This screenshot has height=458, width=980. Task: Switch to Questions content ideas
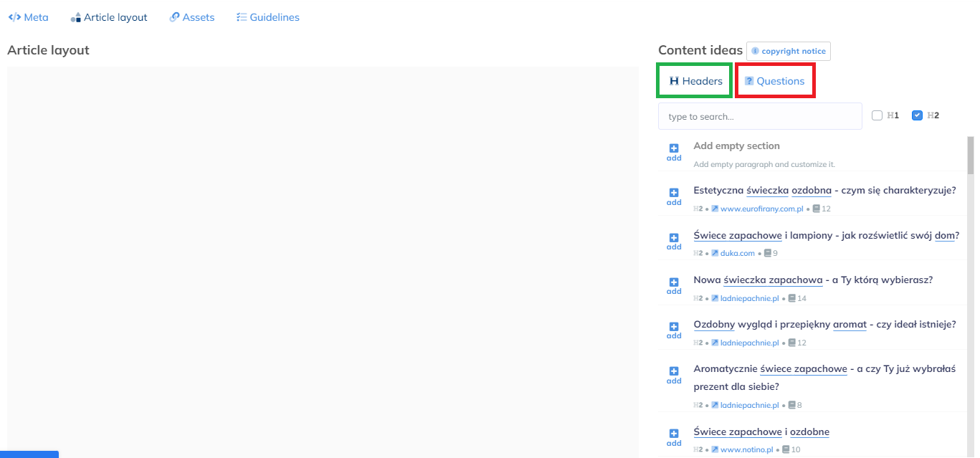click(775, 81)
